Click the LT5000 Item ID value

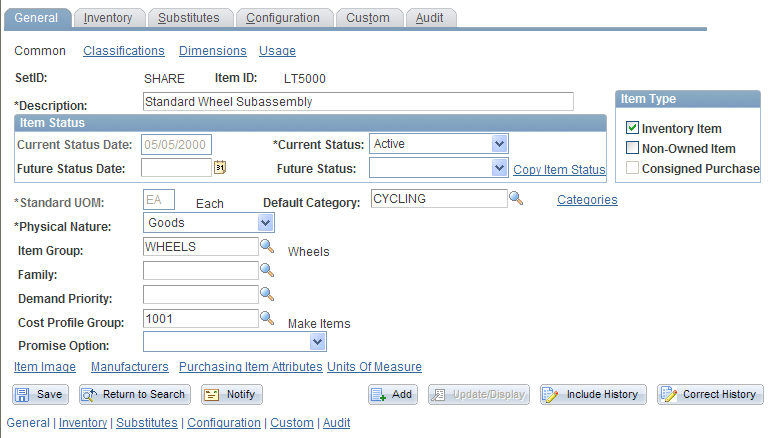pyautogui.click(x=305, y=79)
